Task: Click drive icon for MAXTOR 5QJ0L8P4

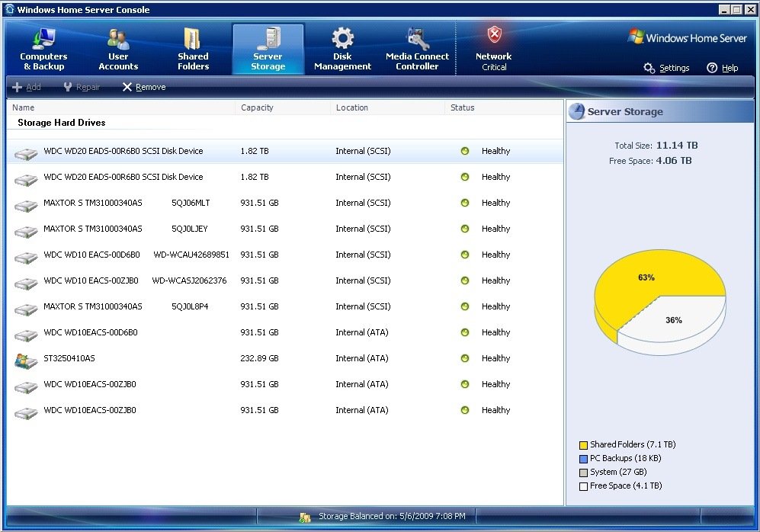Action: (x=26, y=309)
